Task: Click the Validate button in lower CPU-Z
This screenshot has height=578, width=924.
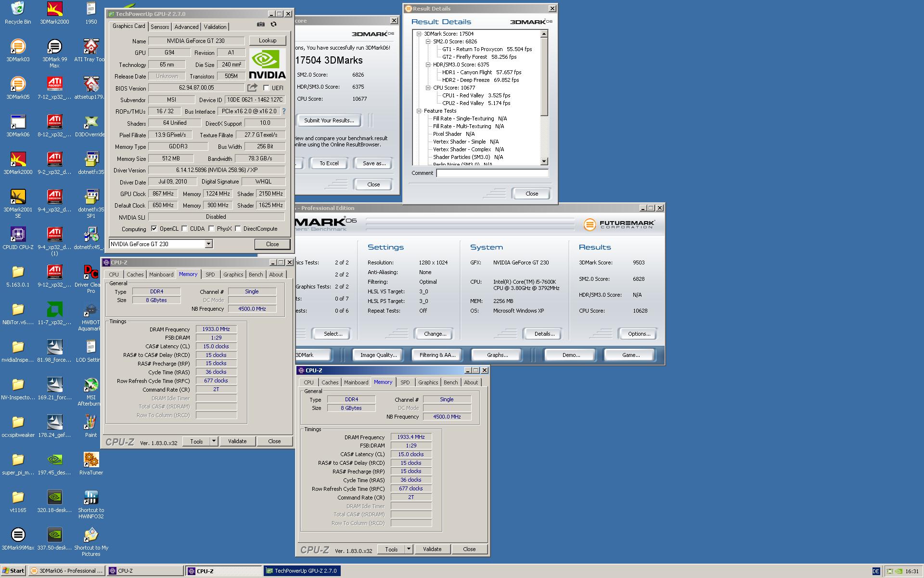Action: point(432,549)
